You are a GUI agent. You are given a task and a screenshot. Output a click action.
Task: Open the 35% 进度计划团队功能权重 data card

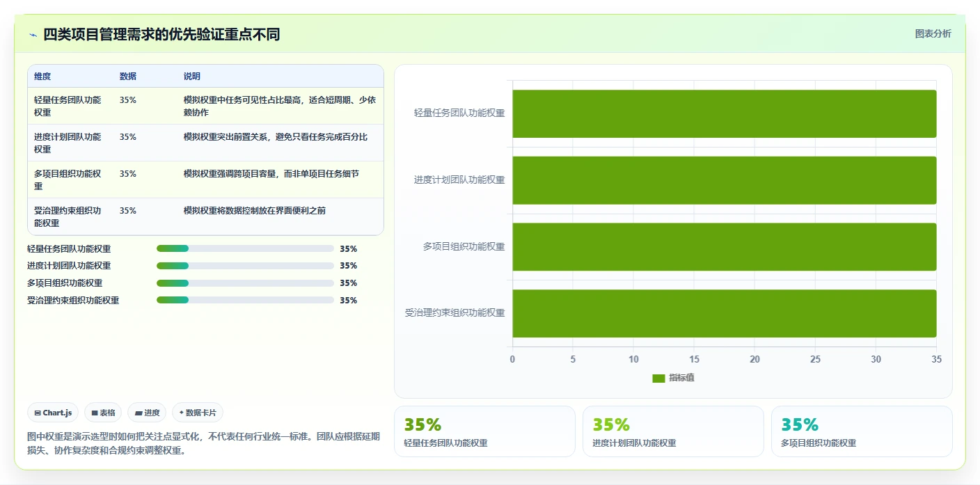pos(673,431)
